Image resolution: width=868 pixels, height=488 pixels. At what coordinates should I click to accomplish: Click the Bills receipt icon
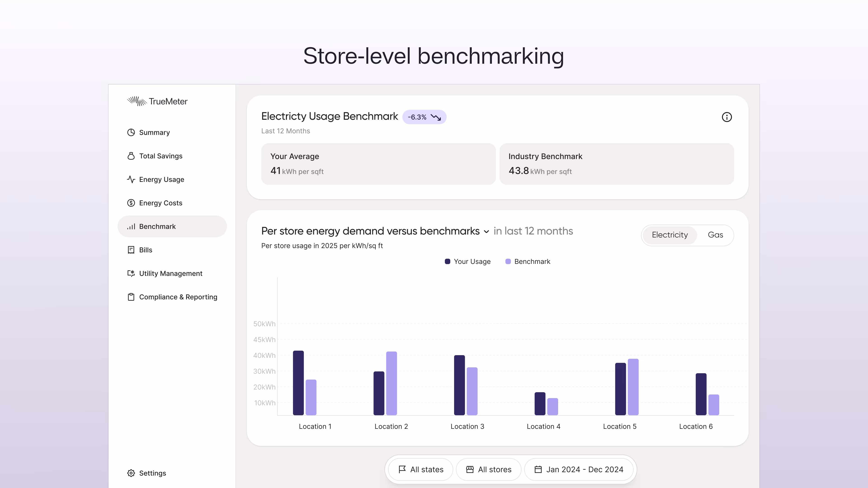tap(131, 250)
